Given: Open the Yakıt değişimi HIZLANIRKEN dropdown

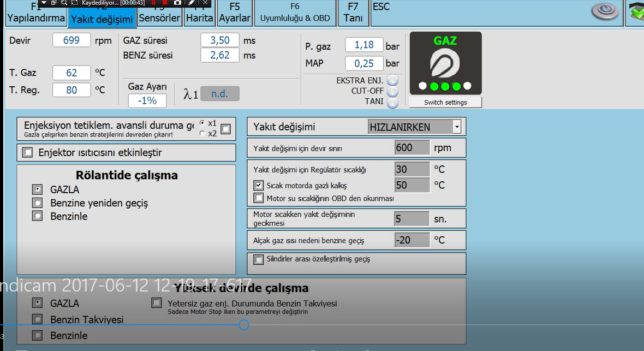Looking at the screenshot, I should (457, 127).
